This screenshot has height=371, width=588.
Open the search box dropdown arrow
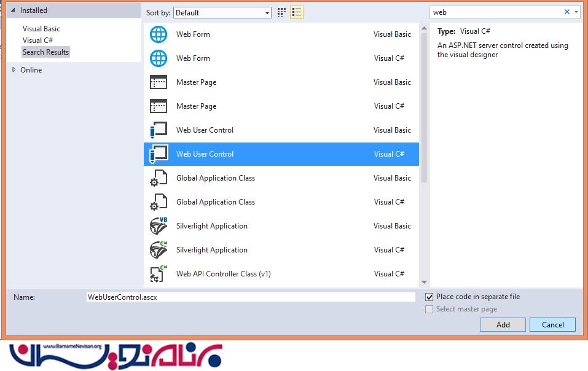(x=576, y=12)
